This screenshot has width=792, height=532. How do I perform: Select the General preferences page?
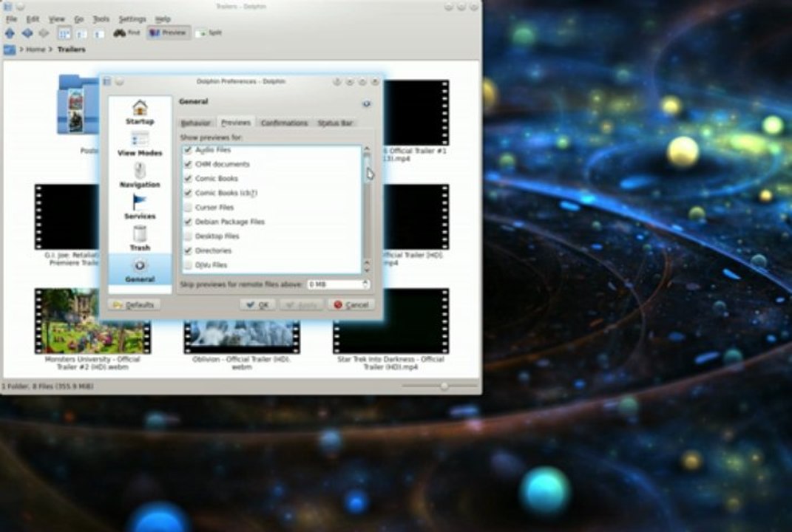coord(140,270)
